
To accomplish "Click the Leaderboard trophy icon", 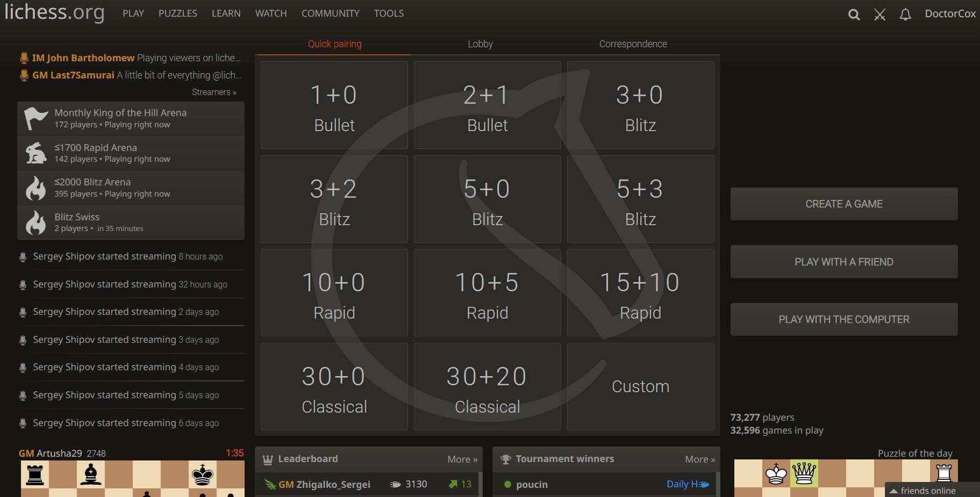I will 267,459.
